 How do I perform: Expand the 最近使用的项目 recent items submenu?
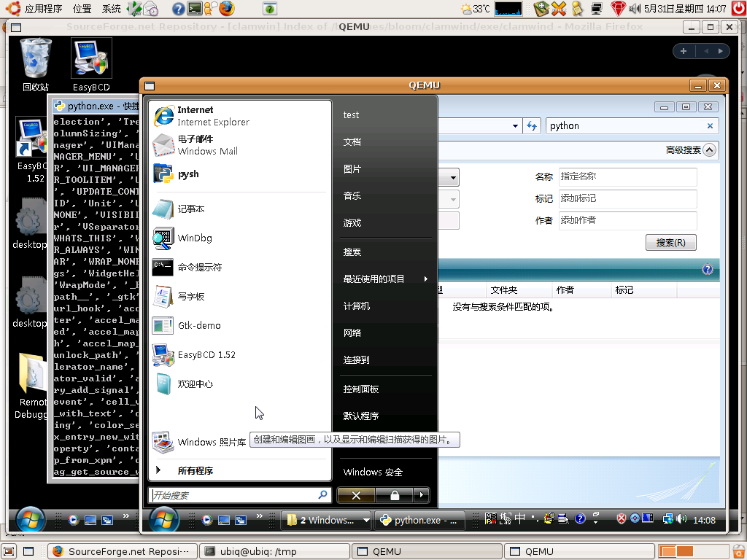coord(385,279)
